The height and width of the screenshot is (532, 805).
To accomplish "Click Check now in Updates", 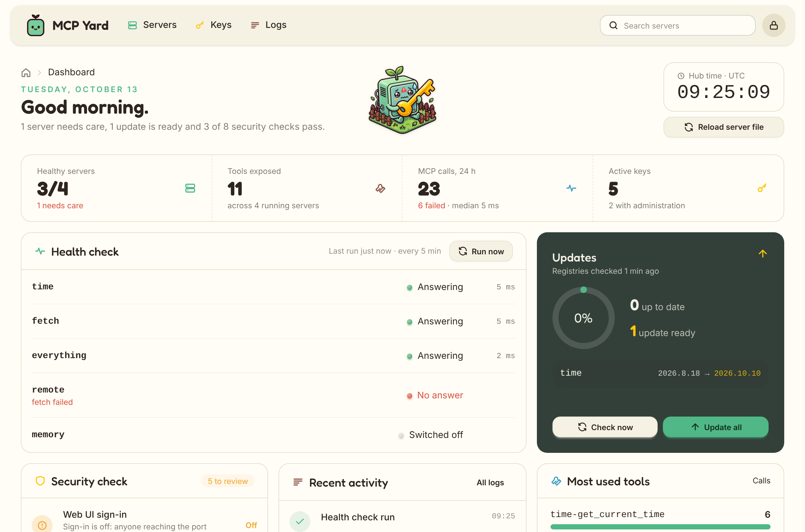I will [605, 427].
